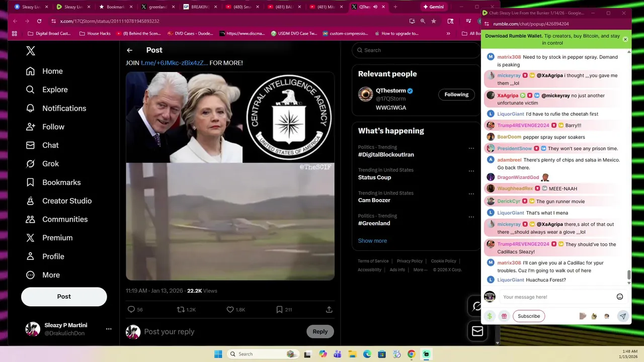This screenshot has height=362, width=644.
Task: Like the post with 1.8K likes
Action: tap(235, 310)
